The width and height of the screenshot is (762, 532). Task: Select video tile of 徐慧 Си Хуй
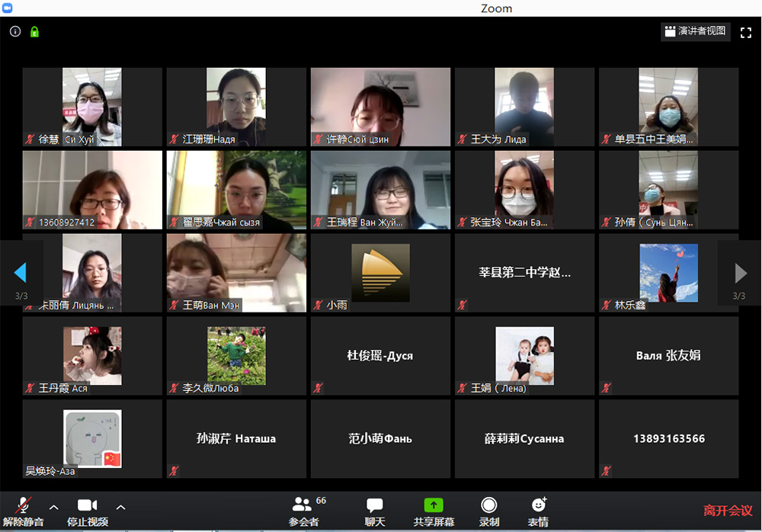pyautogui.click(x=92, y=107)
